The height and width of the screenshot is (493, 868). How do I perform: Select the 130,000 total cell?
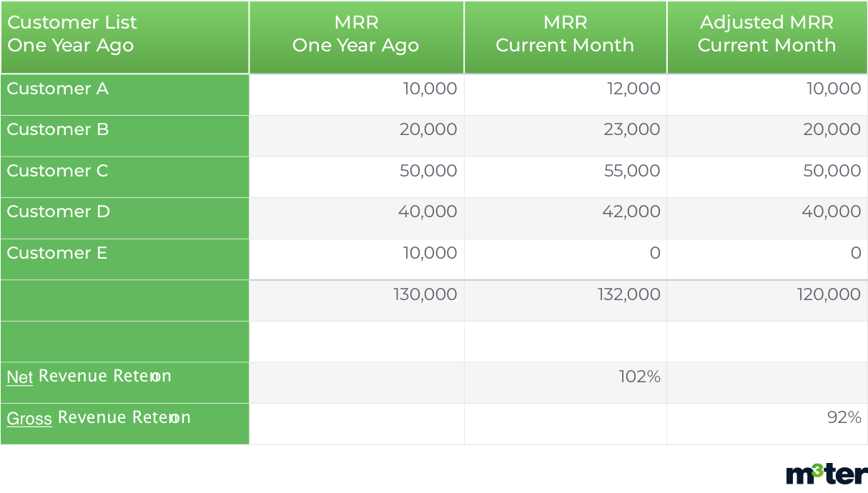pos(425,294)
